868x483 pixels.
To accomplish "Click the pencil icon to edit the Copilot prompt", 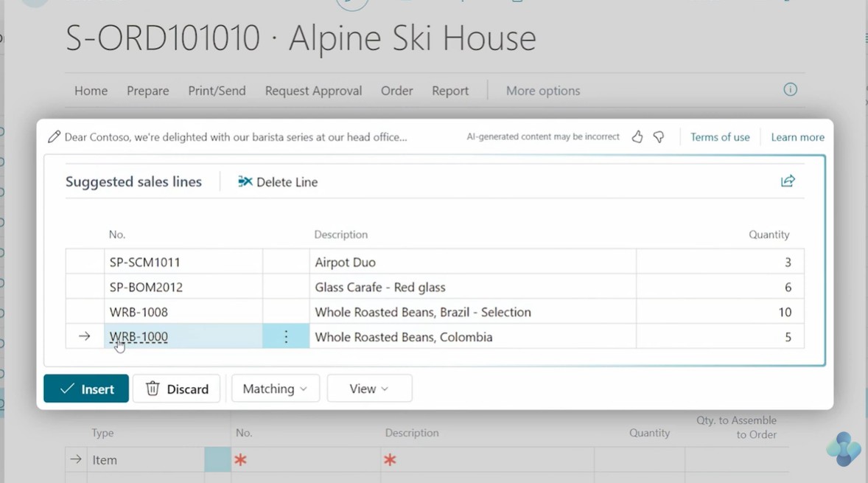I will tap(54, 136).
